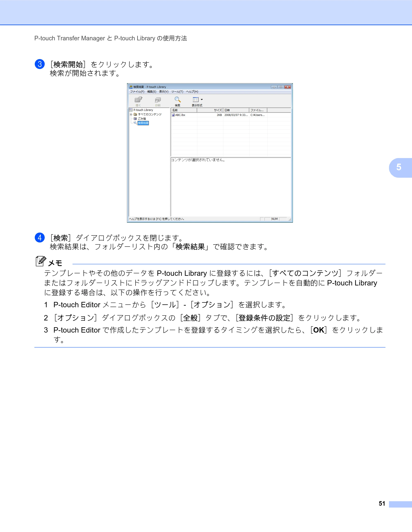Open the ヘルプ(H) menu
Viewport: 412px width, 532px height.
192,92
